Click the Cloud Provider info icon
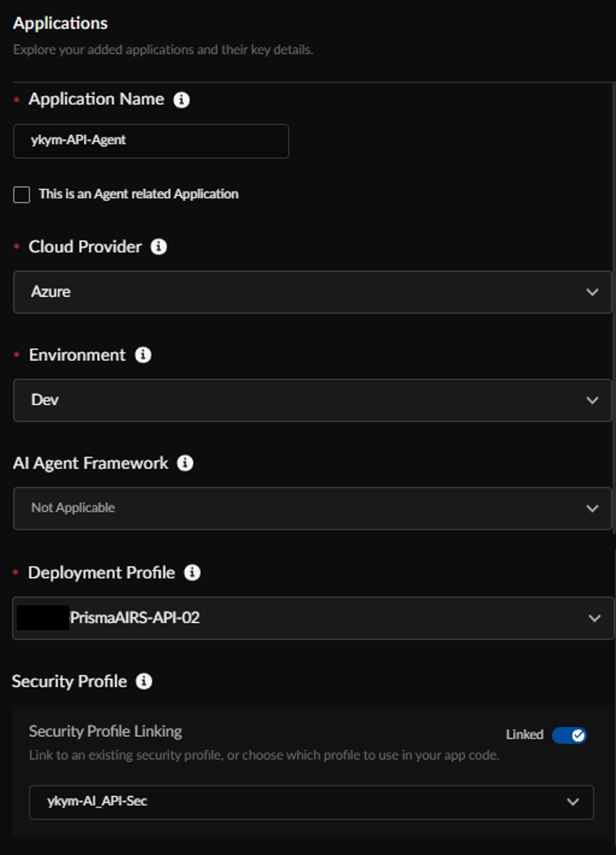 pos(159,247)
